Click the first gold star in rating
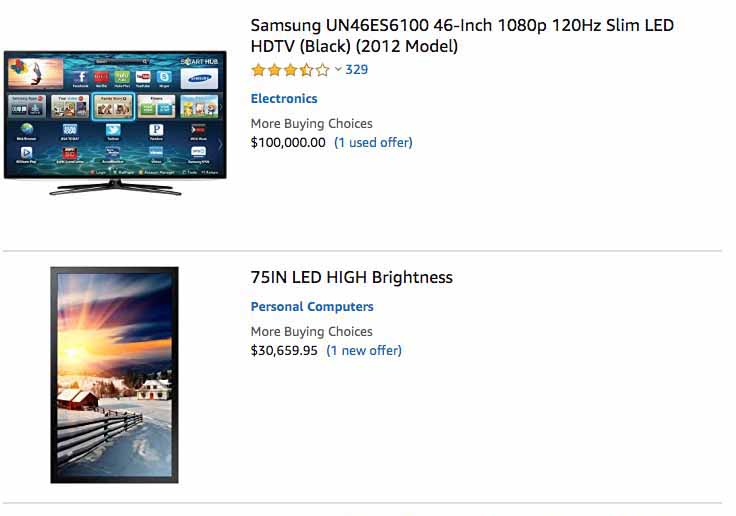Image resolution: width=736 pixels, height=516 pixels. pos(258,70)
